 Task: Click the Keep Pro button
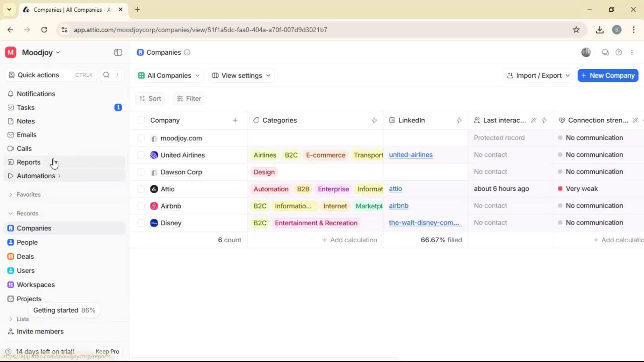coord(107,351)
